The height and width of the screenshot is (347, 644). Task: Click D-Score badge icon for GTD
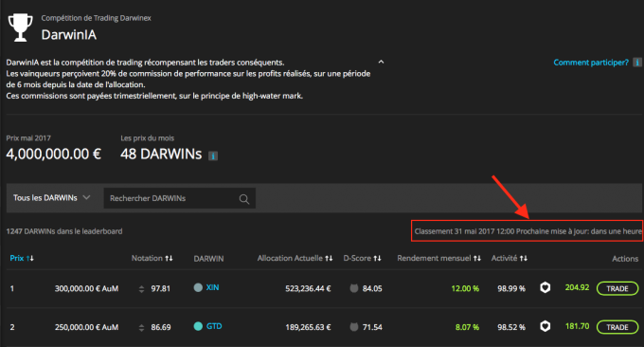[353, 327]
